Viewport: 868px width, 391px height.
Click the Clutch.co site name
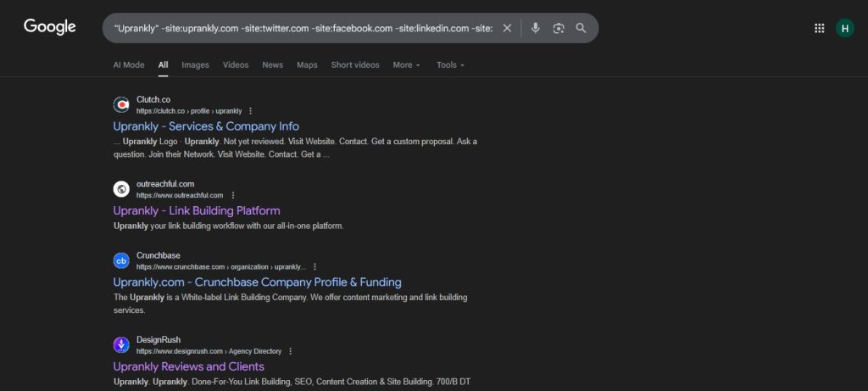click(x=153, y=100)
